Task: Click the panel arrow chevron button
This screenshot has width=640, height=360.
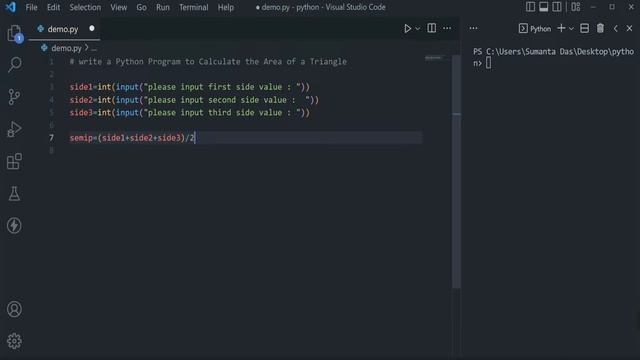Action: tap(616, 28)
